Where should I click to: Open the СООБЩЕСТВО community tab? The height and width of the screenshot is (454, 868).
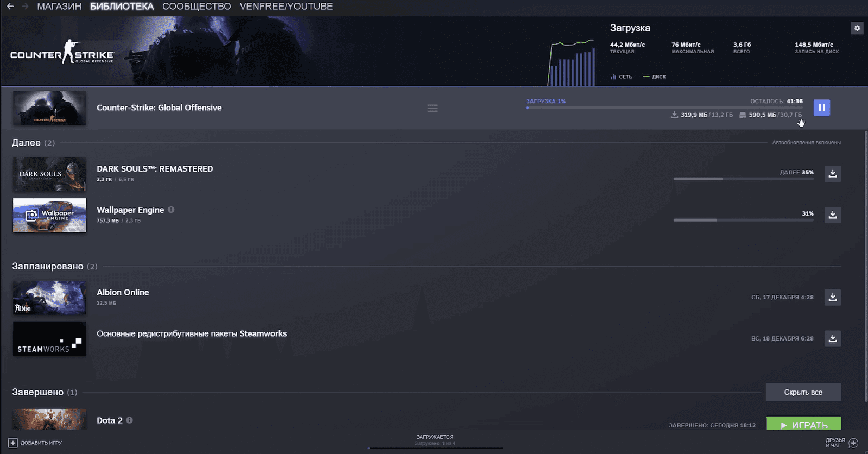coord(197,7)
